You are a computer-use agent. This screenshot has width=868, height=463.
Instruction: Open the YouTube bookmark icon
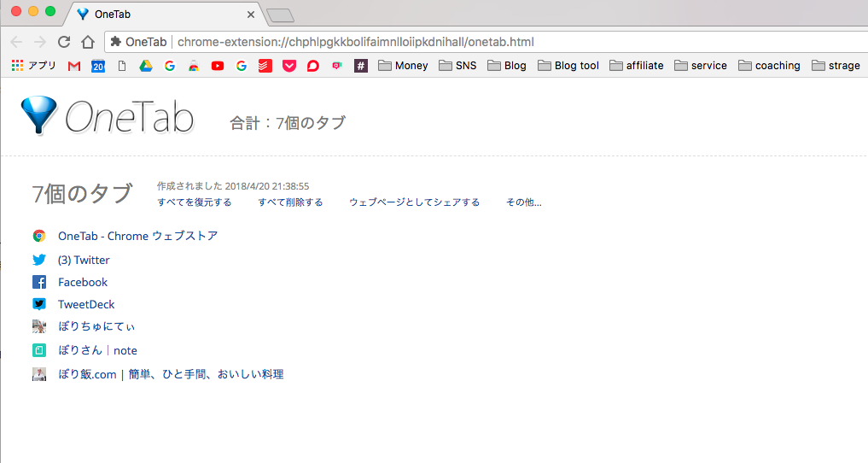[x=218, y=66]
